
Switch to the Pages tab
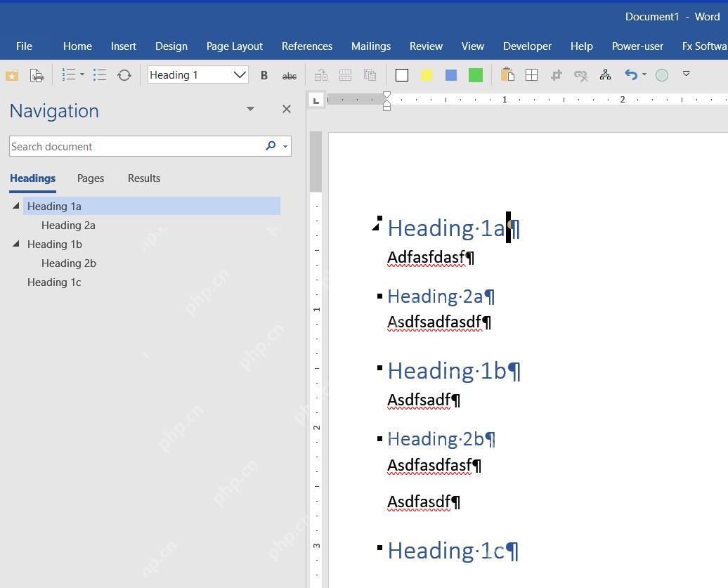(x=91, y=178)
